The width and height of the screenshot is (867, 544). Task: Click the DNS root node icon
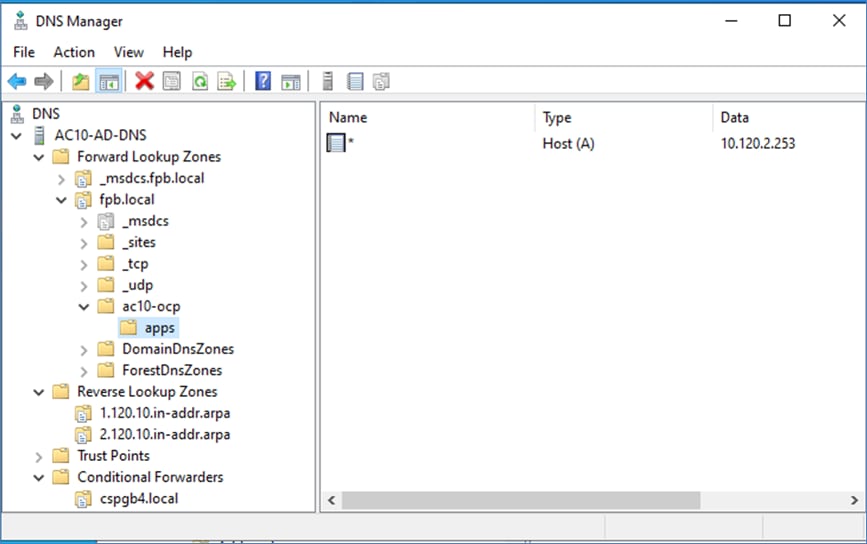pyautogui.click(x=17, y=114)
